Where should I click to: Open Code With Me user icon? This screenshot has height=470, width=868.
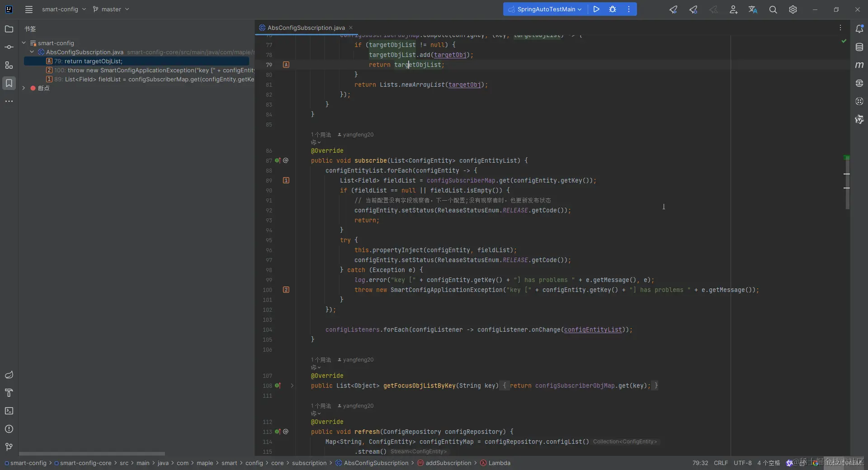[733, 9]
